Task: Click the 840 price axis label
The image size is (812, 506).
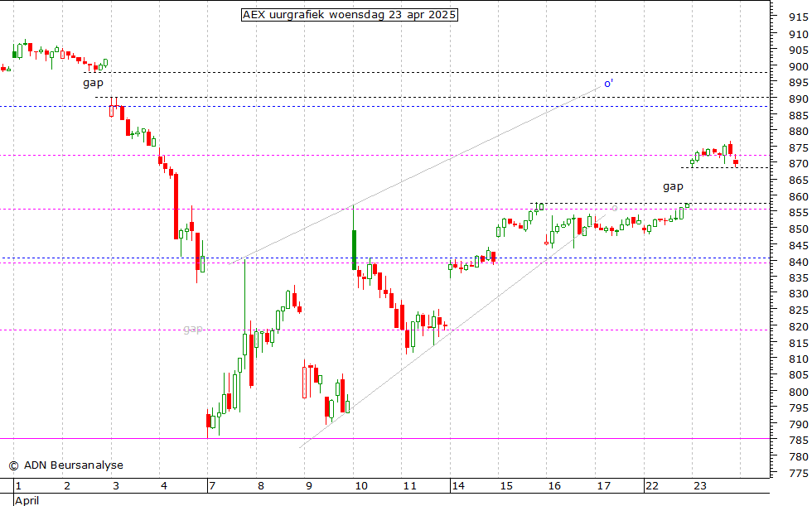Action: 798,262
